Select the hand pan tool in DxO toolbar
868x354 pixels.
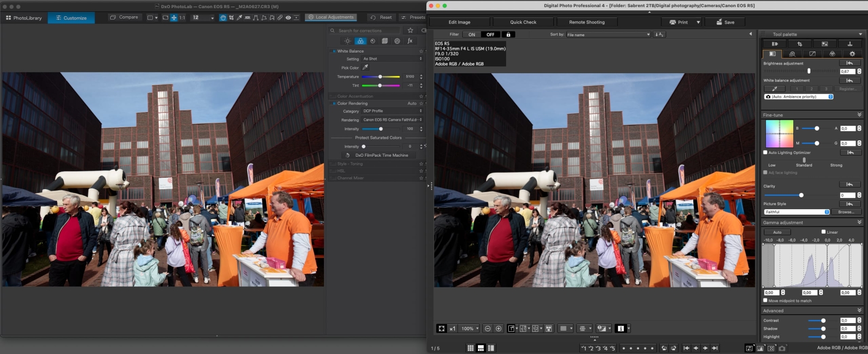click(x=222, y=17)
